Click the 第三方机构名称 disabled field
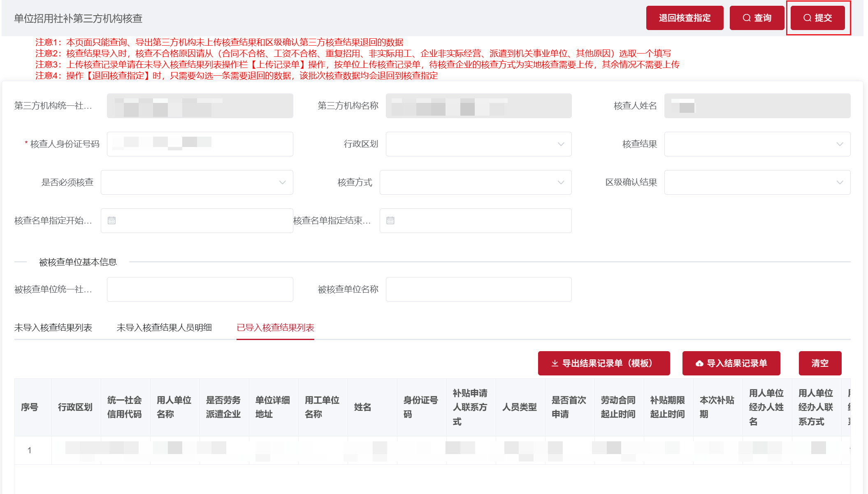This screenshot has height=494, width=868. (478, 106)
